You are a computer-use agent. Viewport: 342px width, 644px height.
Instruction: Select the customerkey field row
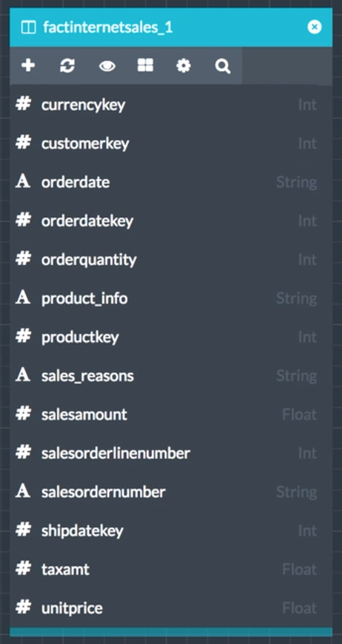(171, 143)
